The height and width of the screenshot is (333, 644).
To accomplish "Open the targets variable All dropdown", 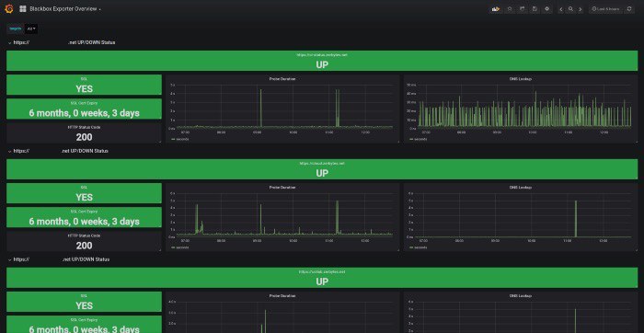I will [x=30, y=29].
